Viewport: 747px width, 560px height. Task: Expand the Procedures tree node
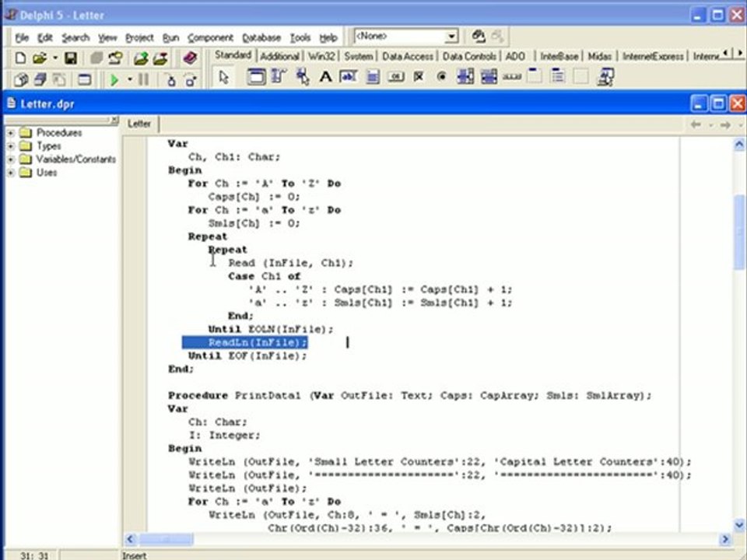[10, 133]
